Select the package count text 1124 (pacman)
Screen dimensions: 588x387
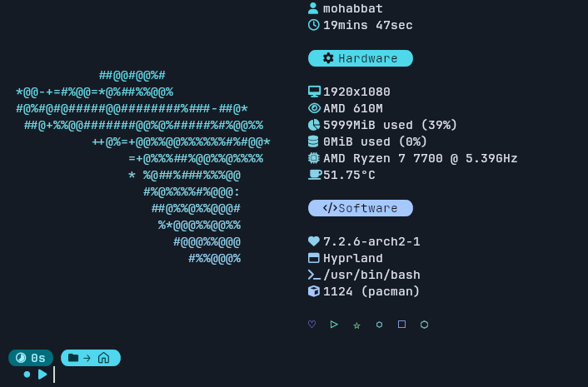tap(371, 291)
